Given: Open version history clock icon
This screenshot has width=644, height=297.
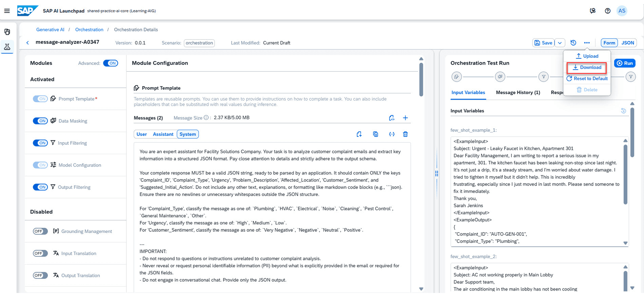Looking at the screenshot, I should point(574,43).
